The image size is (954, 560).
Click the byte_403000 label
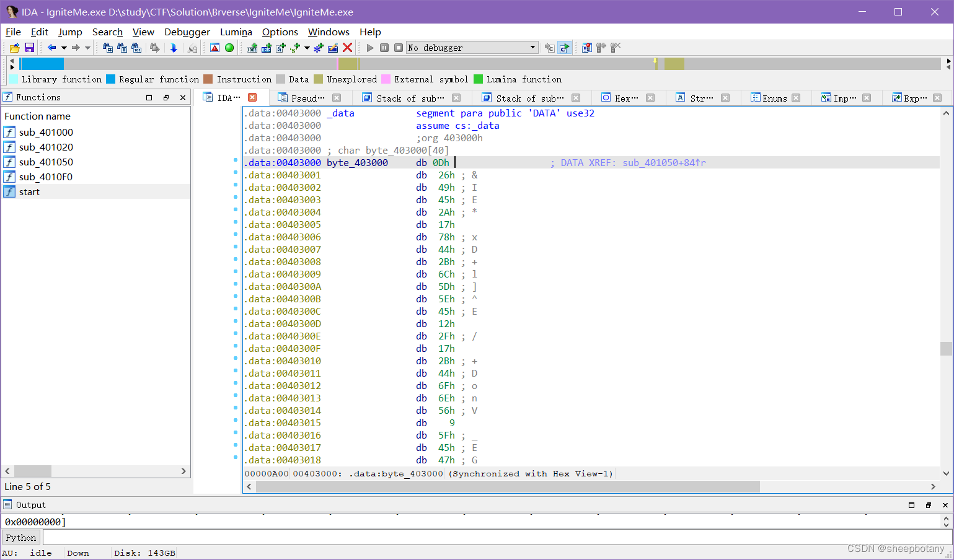click(x=357, y=163)
